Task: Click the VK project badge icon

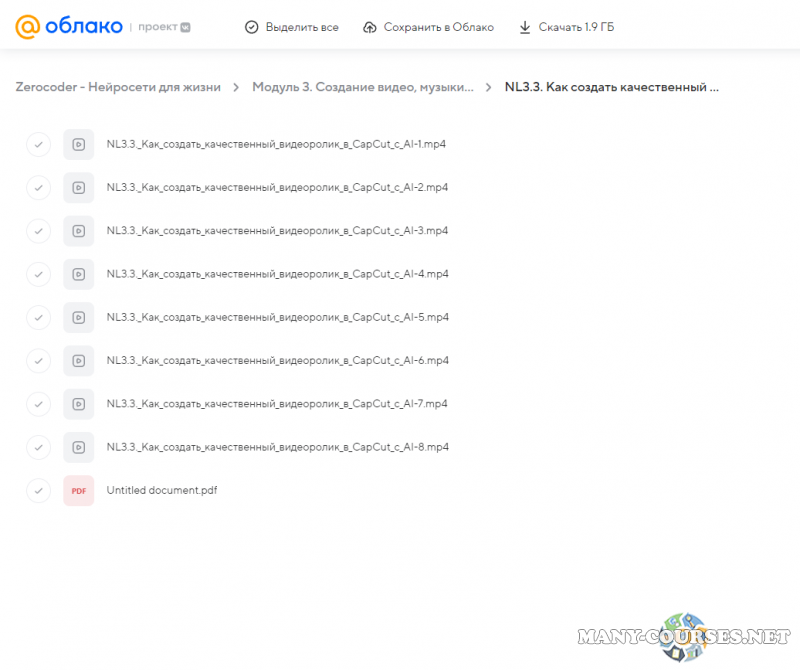Action: pyautogui.click(x=184, y=28)
